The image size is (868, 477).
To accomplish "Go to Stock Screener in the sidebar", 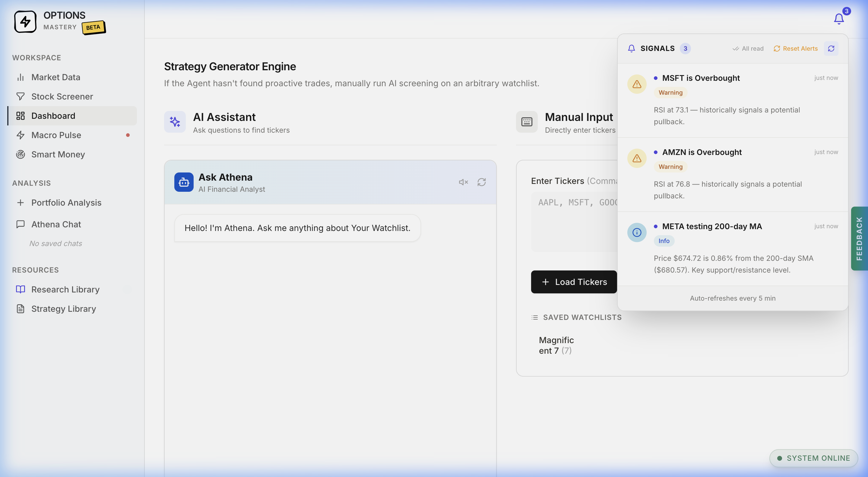I will coord(72,96).
